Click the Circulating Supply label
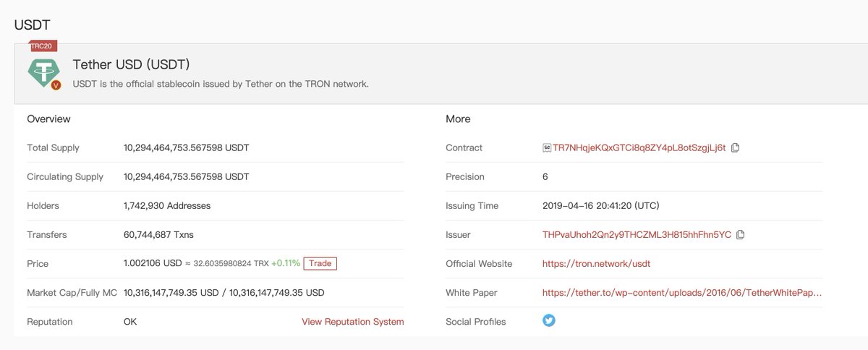868x350 pixels. (x=65, y=176)
